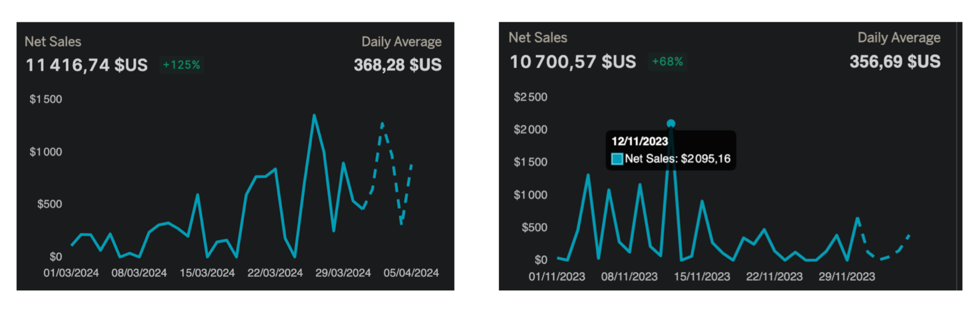Viewport: 980px width, 310px height.
Task: Click the Daily Average heading in right panel
Action: [x=898, y=38]
